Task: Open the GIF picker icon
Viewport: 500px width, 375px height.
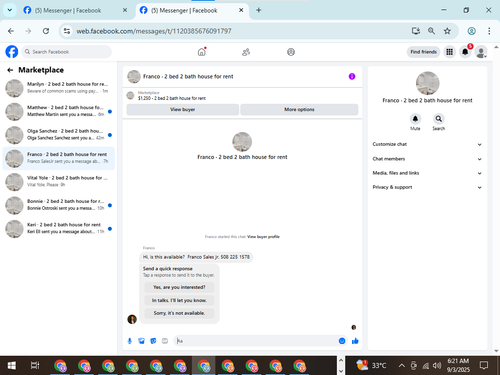Action: point(165,341)
